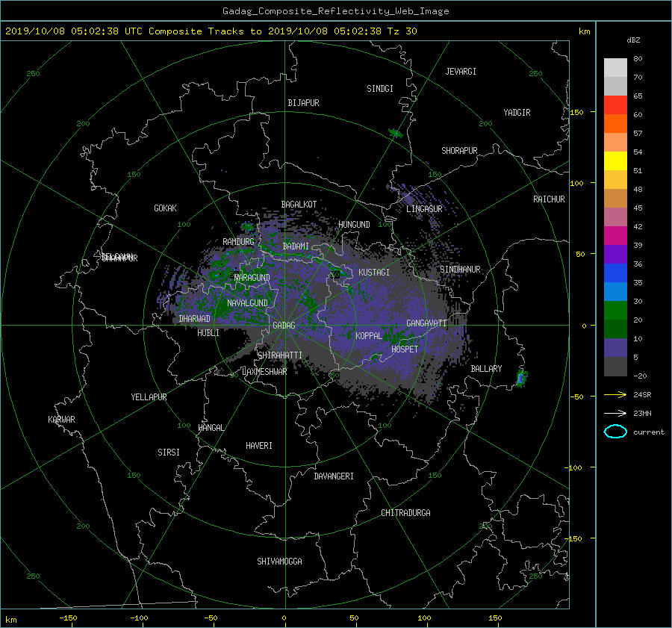The height and width of the screenshot is (628, 672).
Task: Click the Gadag_Composite_Reflectivity_Web_Image title
Action: 335,11
